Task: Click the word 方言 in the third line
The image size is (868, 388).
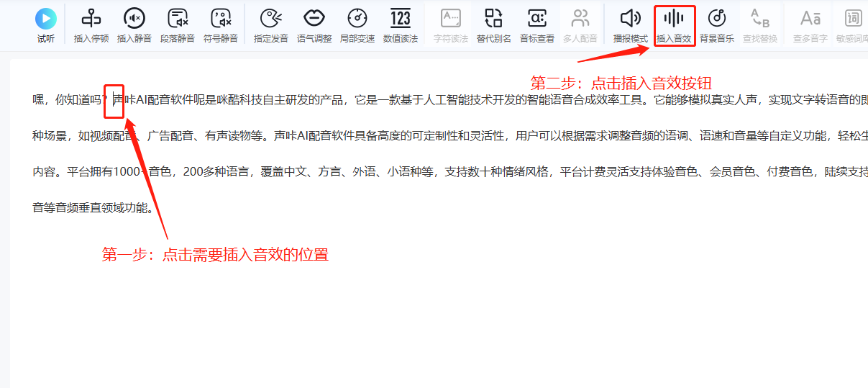Action: tap(330, 172)
